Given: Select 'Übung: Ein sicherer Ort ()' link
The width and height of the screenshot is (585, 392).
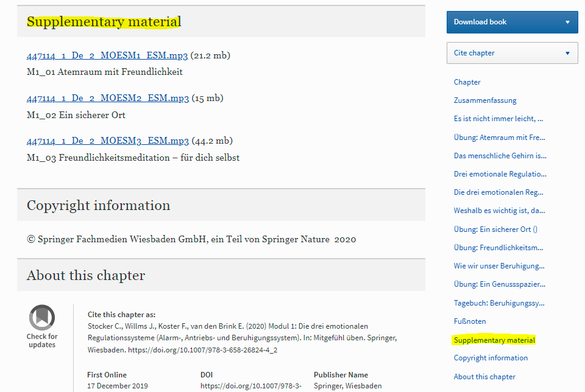Looking at the screenshot, I should pos(495,229).
